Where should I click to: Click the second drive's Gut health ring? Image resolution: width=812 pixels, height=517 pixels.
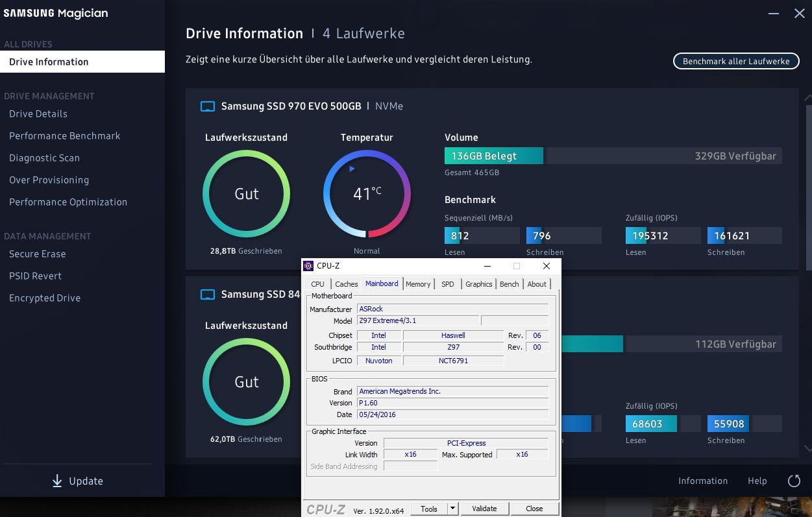247,381
